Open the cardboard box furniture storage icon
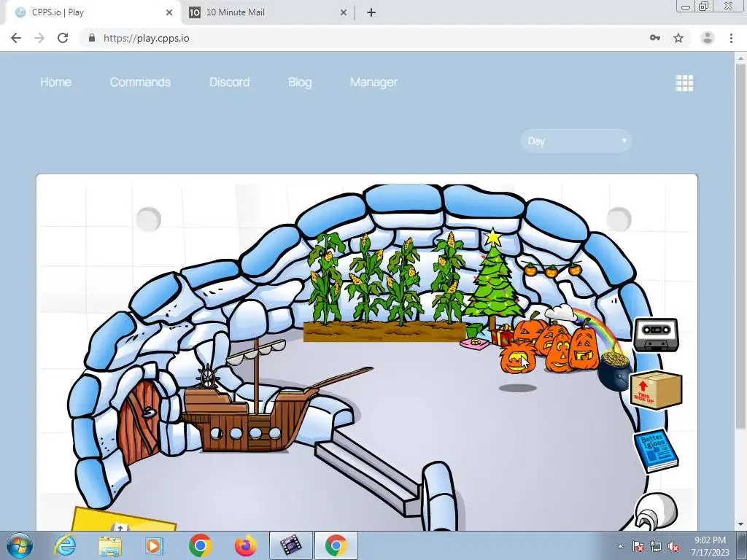The width and height of the screenshot is (747, 560). click(656, 389)
